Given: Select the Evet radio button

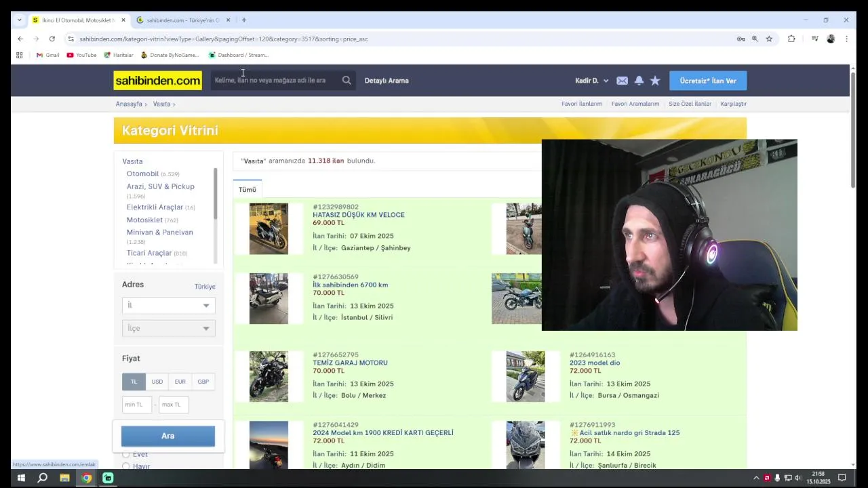Looking at the screenshot, I should (125, 455).
